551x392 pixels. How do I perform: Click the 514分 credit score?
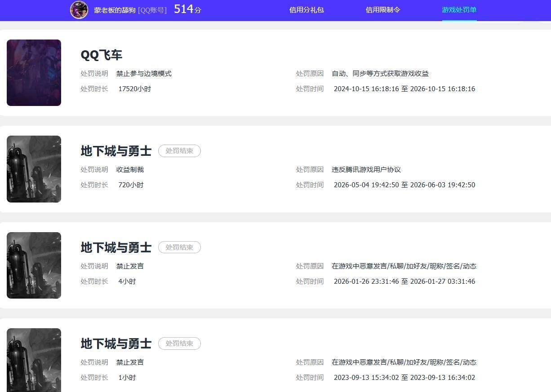(x=187, y=9)
